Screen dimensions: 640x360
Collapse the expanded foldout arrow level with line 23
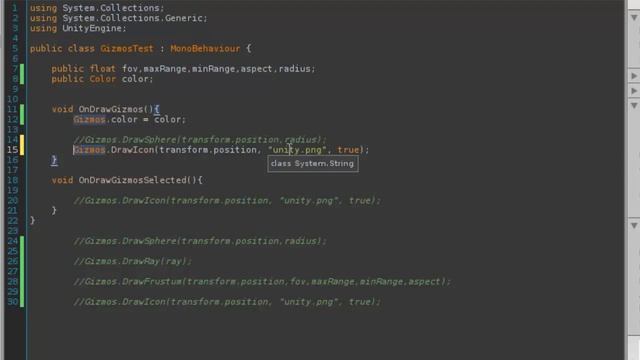click(634, 225)
